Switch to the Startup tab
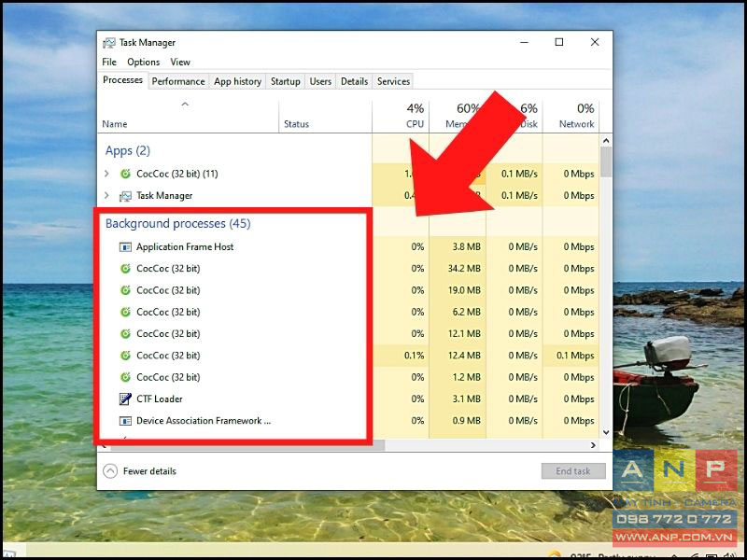This screenshot has height=560, width=747. click(286, 81)
